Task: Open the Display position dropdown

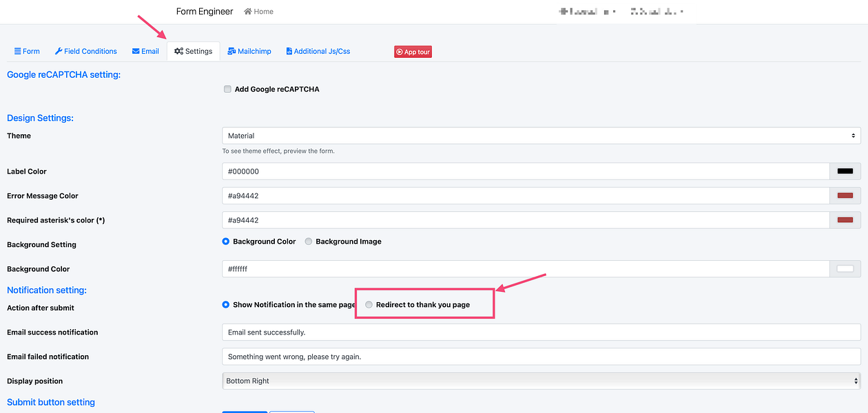Action: tap(541, 381)
